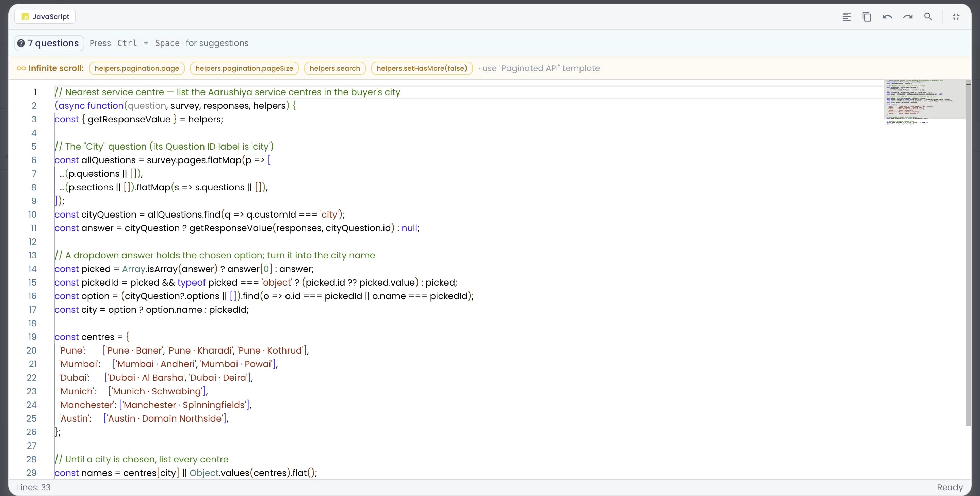Click 'Manchester · Spinningfields' string
Screen dimensions: 980x496
coord(184,405)
